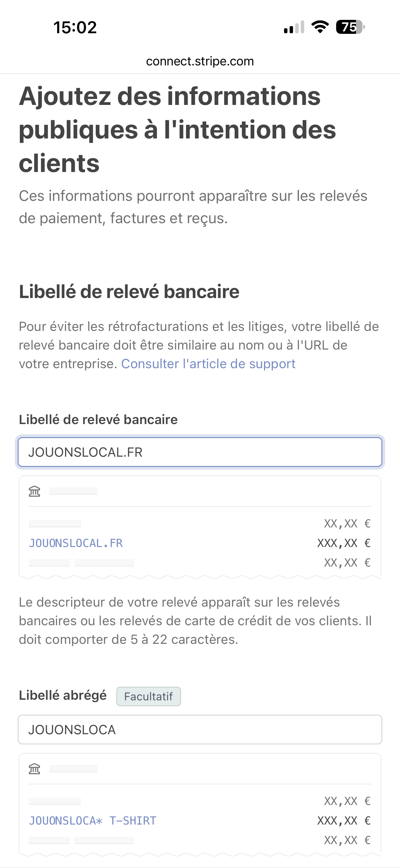Screen dimensions: 400x868
Task: Tap the battery indicator showing 75
Action: [350, 27]
